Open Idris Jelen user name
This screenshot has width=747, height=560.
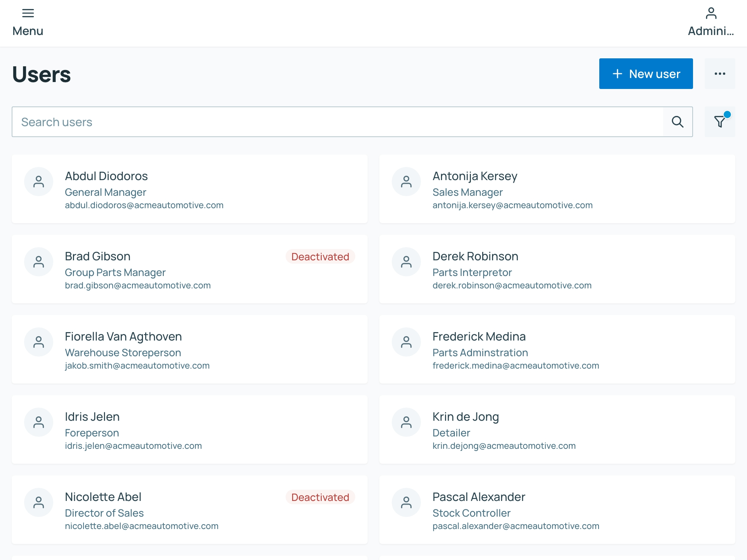pyautogui.click(x=92, y=417)
